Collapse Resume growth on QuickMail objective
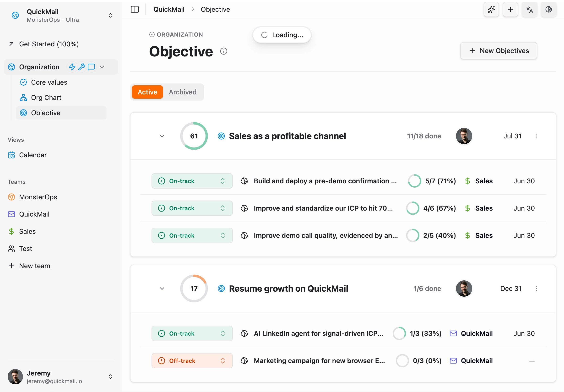Screen dimensions: 564x392 point(162,288)
